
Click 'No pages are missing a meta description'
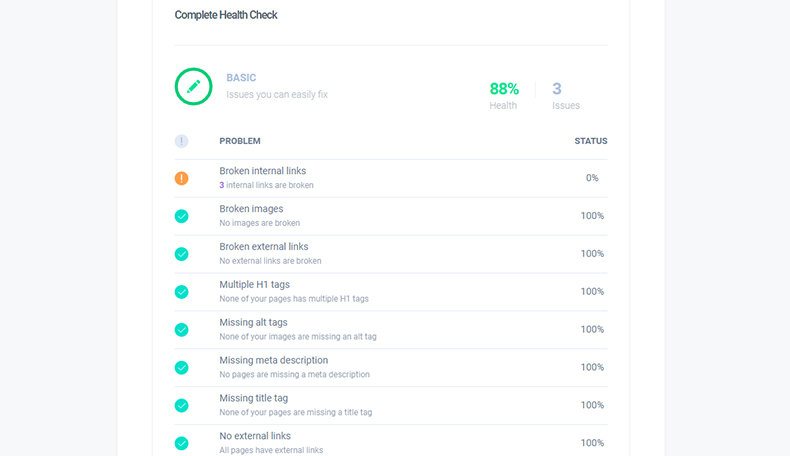(294, 374)
